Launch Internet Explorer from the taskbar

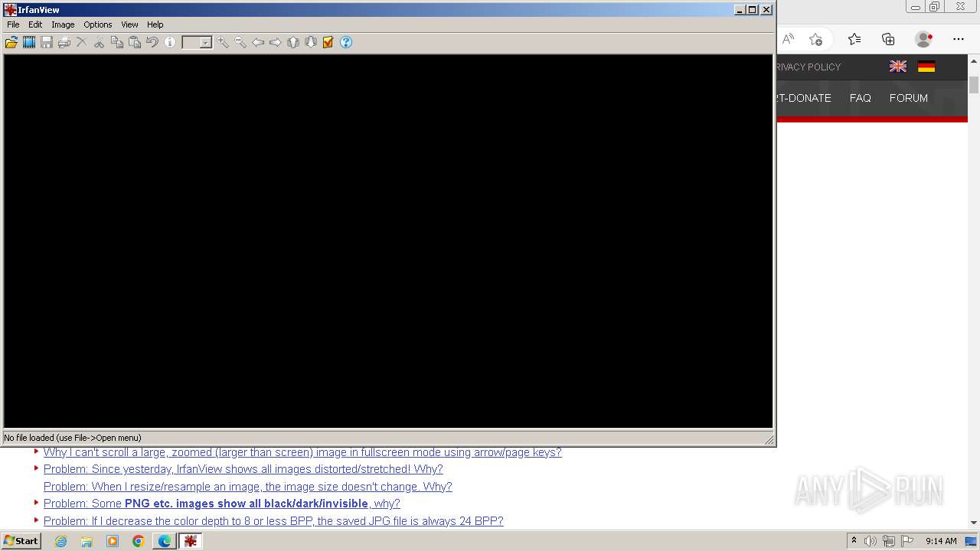[60, 541]
